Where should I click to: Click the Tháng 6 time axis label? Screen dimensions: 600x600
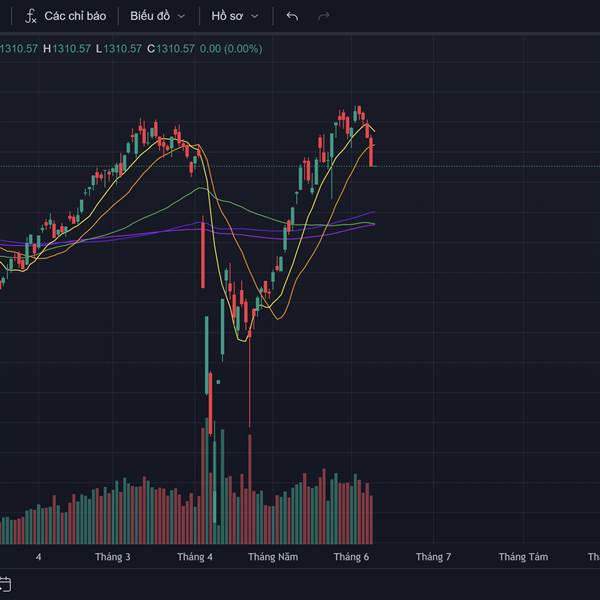point(351,557)
